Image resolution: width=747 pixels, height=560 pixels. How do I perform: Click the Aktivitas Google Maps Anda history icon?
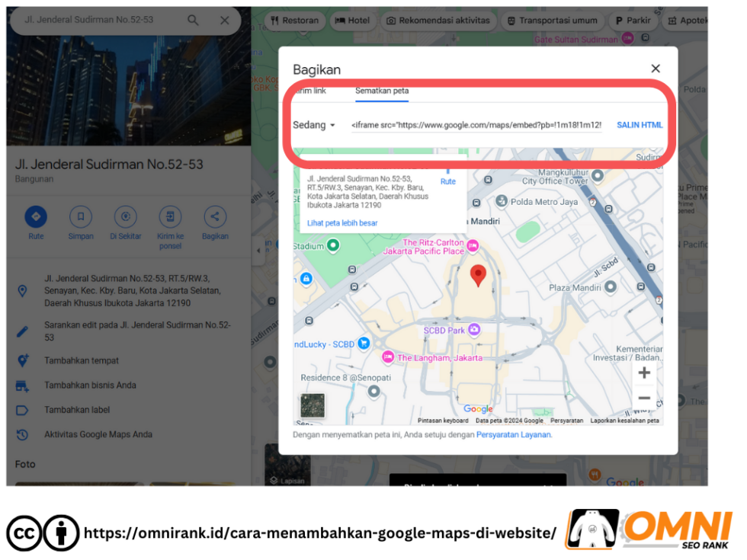tap(21, 435)
